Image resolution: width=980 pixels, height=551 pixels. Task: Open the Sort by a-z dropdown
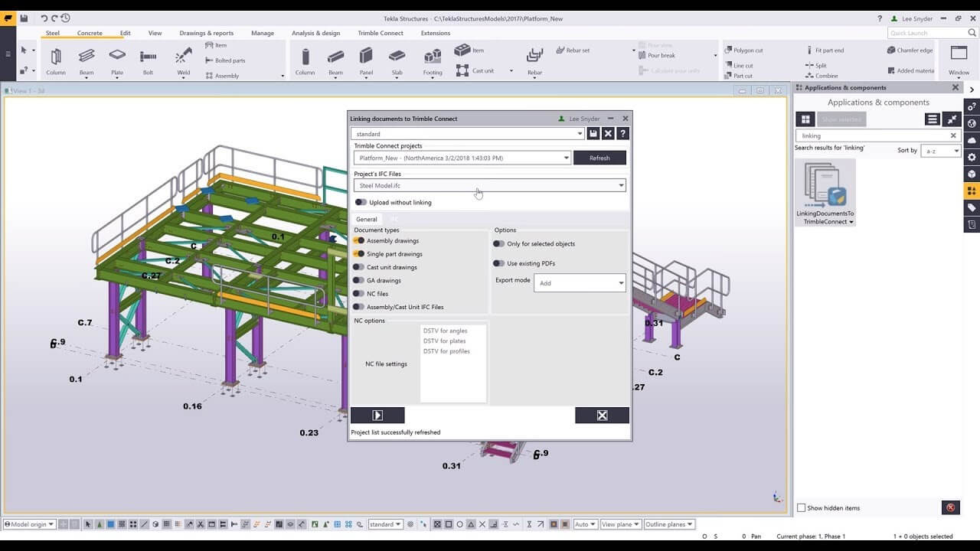tap(941, 151)
